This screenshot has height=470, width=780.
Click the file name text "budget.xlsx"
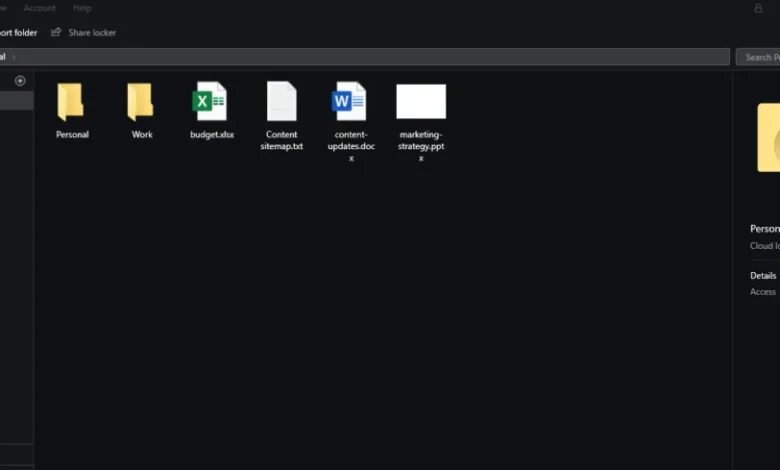(212, 134)
